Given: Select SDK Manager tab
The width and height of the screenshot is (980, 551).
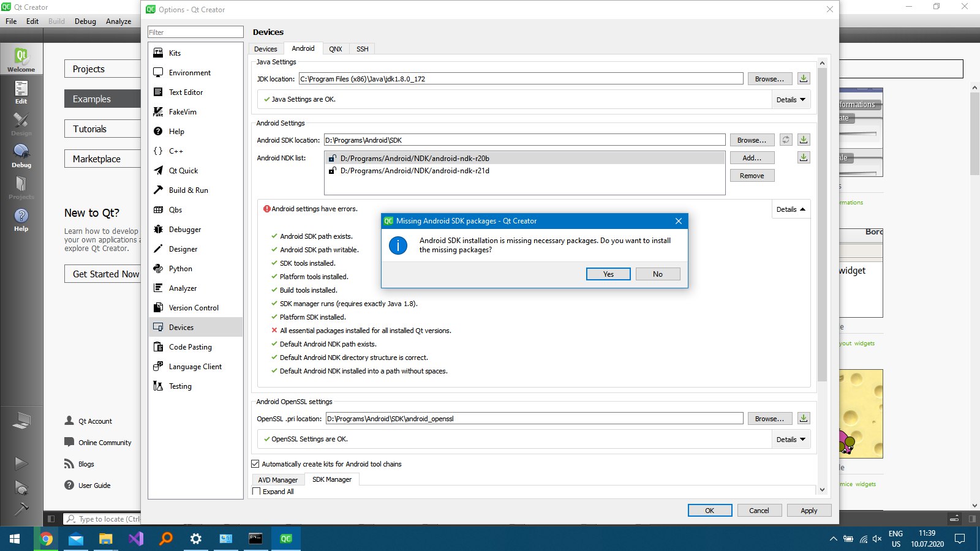Looking at the screenshot, I should click(332, 479).
